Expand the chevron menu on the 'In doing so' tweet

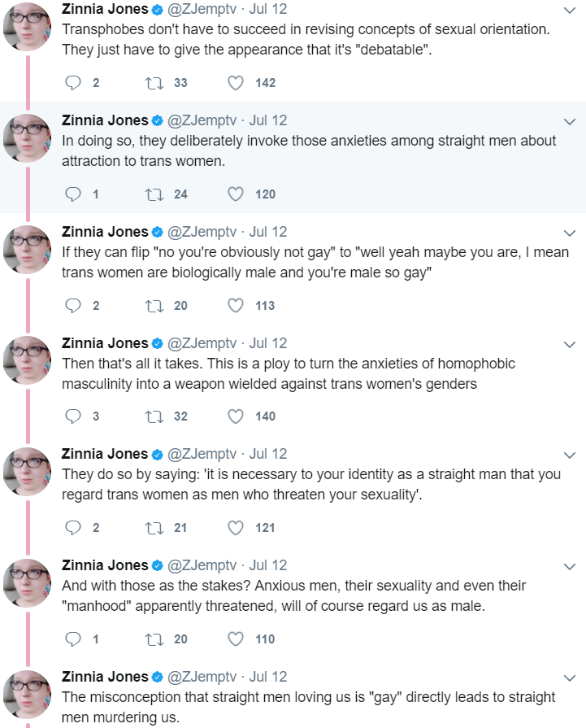[569, 122]
